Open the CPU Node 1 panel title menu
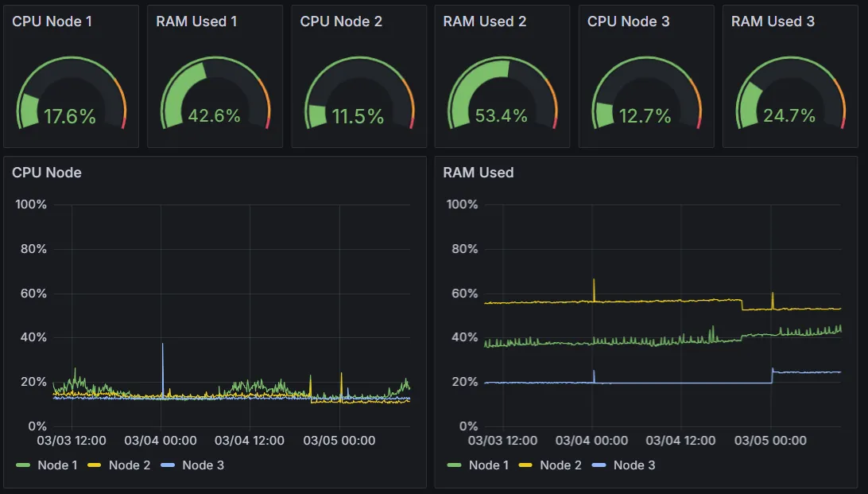The image size is (868, 494). coord(52,21)
